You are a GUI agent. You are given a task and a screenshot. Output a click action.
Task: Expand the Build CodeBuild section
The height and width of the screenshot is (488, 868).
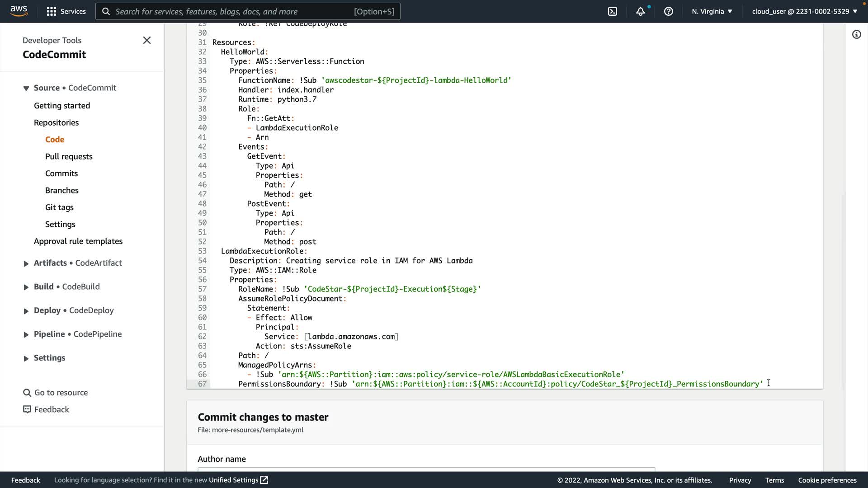pyautogui.click(x=26, y=287)
